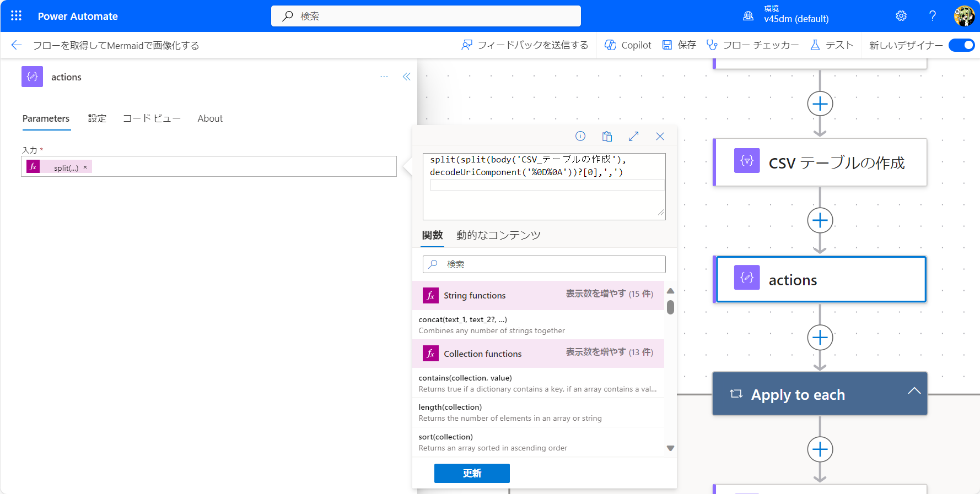Click the 更新 button

[472, 473]
